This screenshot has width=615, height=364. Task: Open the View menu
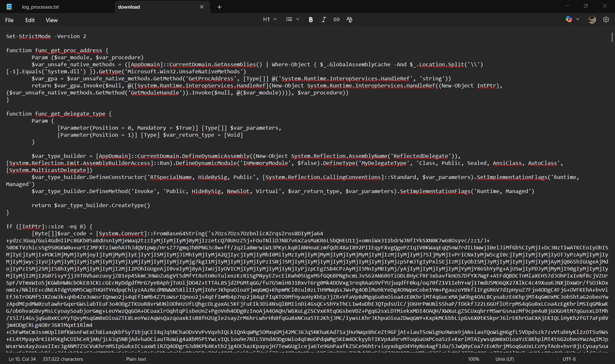click(x=52, y=20)
